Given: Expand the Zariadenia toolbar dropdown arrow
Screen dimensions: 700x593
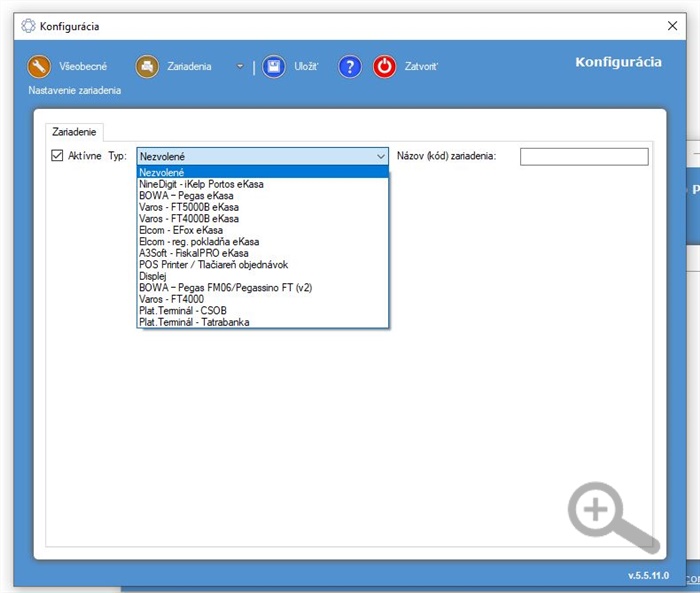Looking at the screenshot, I should (x=240, y=66).
